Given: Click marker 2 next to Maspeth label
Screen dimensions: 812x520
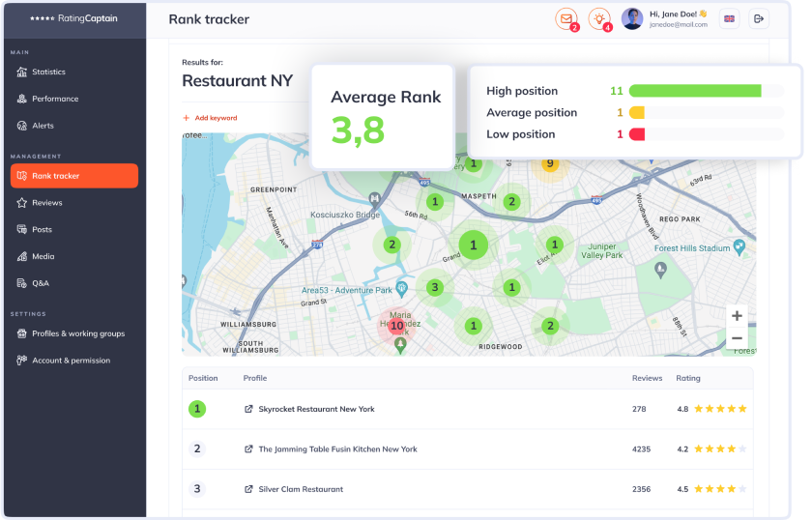Looking at the screenshot, I should pos(511,202).
